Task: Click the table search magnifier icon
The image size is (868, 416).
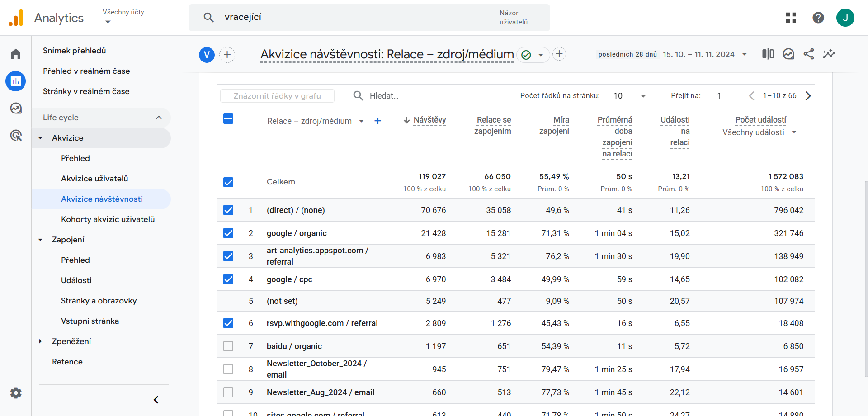Action: tap(358, 95)
